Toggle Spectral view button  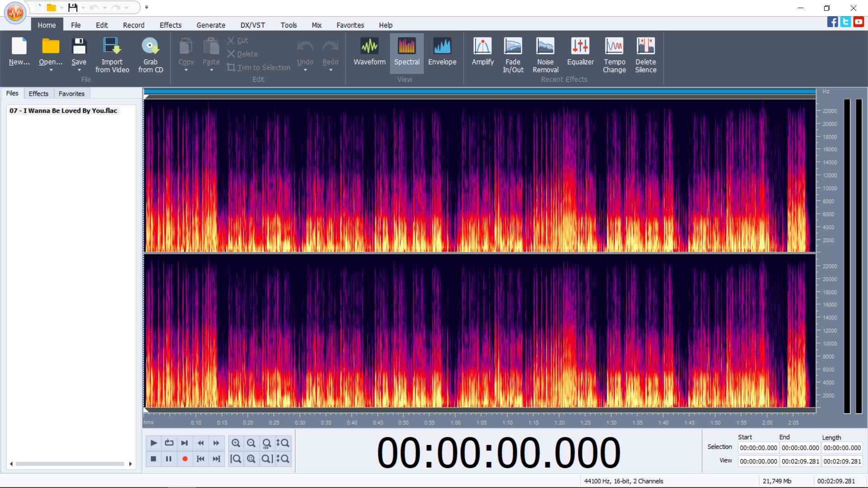click(406, 52)
